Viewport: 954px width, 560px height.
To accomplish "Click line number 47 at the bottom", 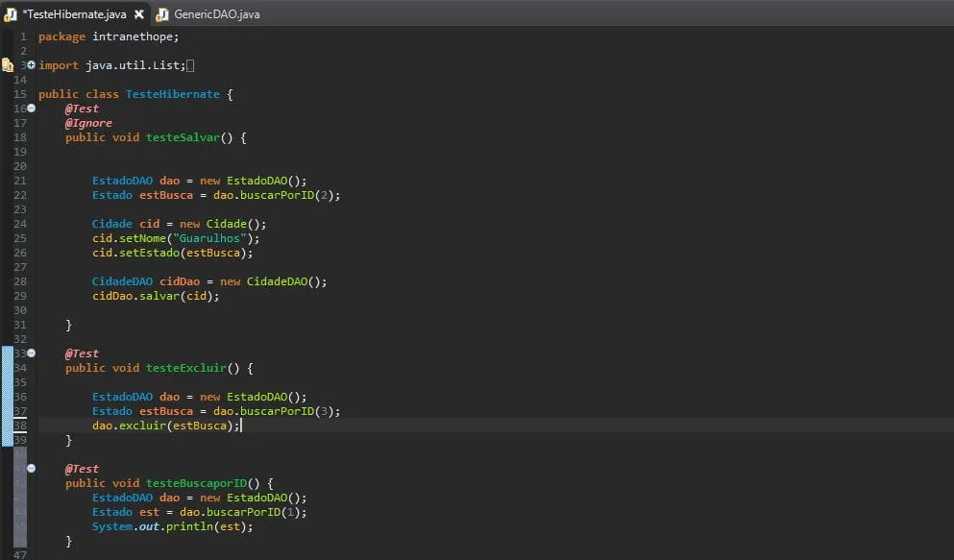I will [x=19, y=554].
